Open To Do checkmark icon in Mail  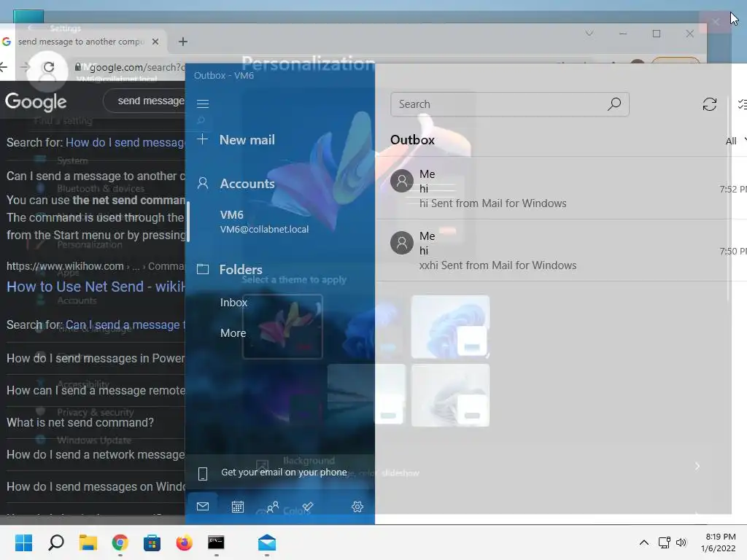click(308, 506)
